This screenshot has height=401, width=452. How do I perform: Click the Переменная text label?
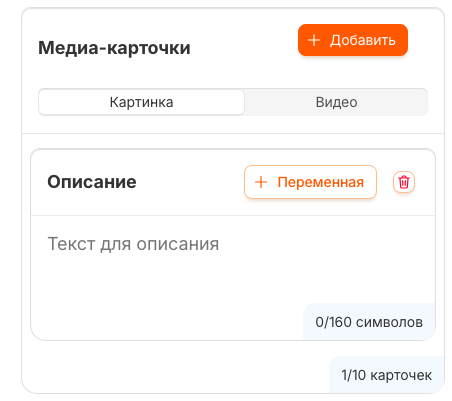321,182
